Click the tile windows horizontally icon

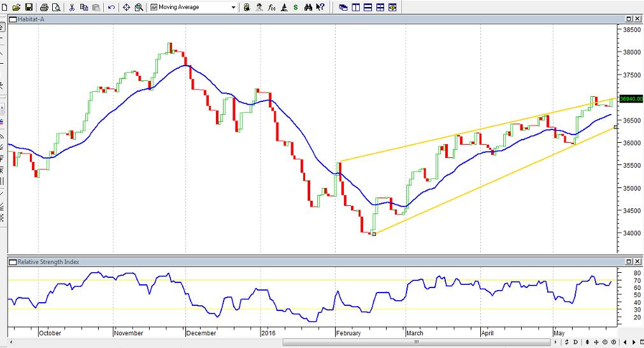(x=368, y=8)
